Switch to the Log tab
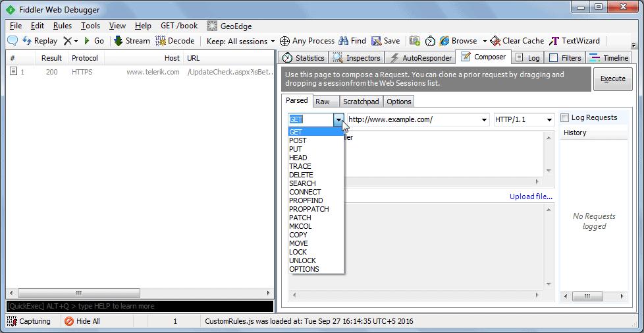The width and height of the screenshot is (644, 333). 527,58
